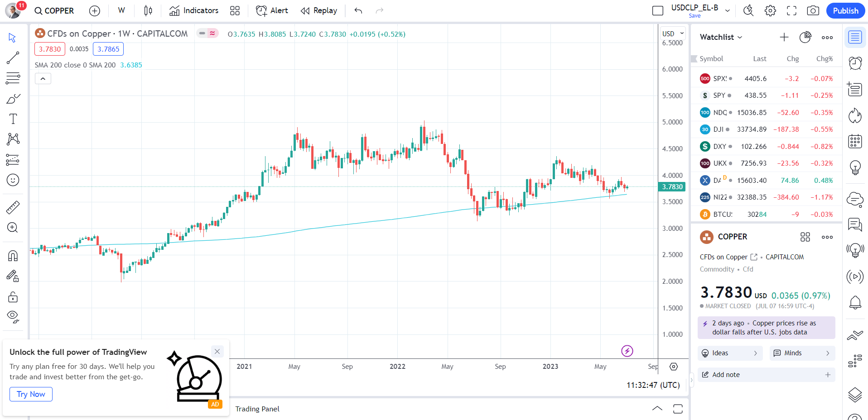This screenshot has width=868, height=420.
Task: Select the Measure ruler tool
Action: coord(13,207)
